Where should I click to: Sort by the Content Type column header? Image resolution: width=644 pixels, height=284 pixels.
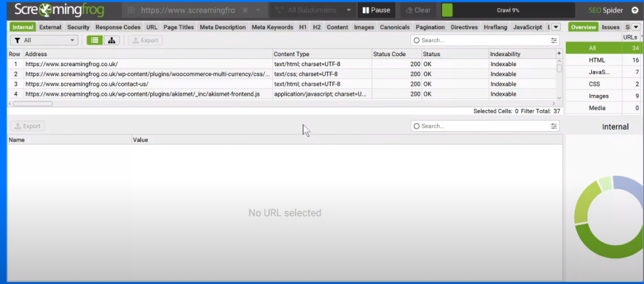click(323, 54)
